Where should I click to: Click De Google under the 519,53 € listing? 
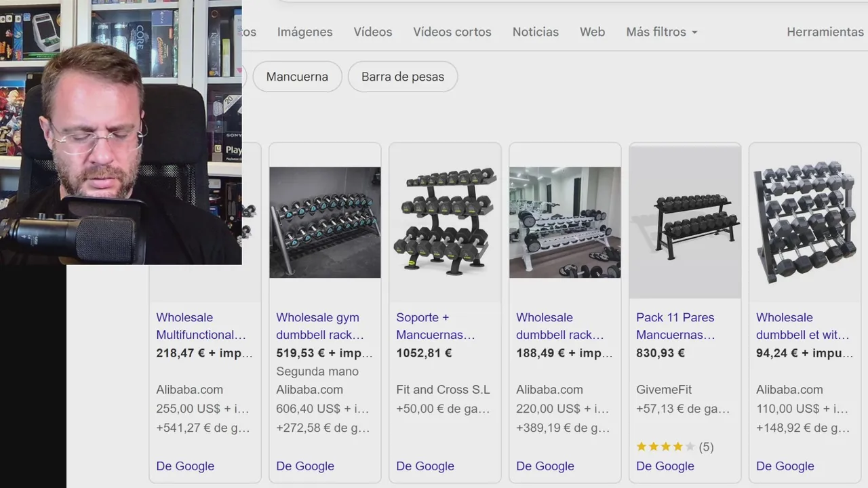click(x=305, y=466)
